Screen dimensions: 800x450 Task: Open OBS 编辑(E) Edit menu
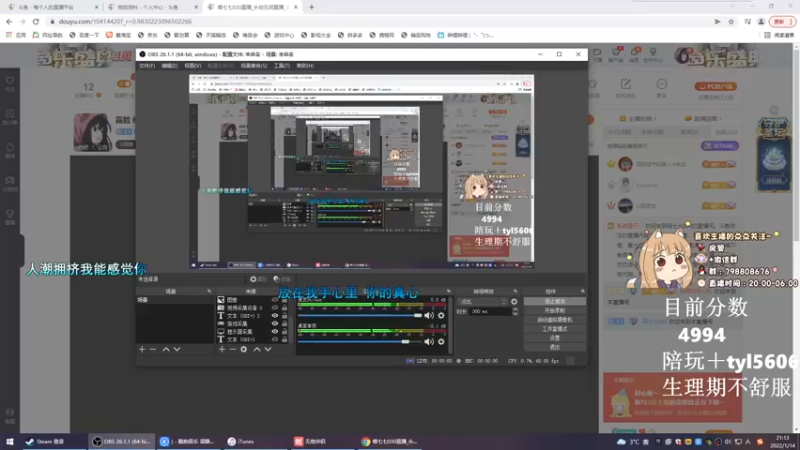coord(169,66)
